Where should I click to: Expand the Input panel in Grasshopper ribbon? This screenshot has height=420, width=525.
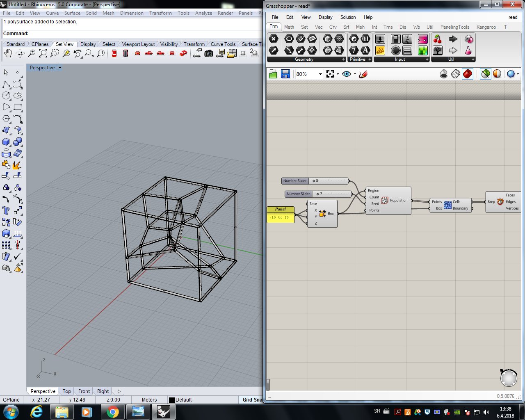427,59
